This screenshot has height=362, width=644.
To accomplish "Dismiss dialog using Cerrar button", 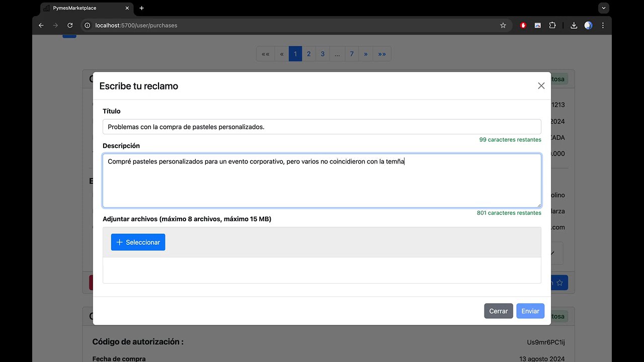I will click(x=499, y=311).
